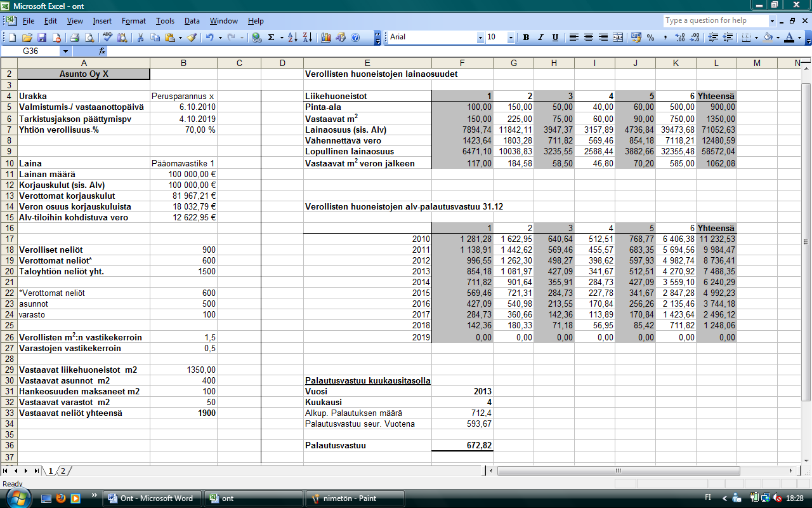This screenshot has width=812, height=508.
Task: Open the Paste options arrow
Action: click(x=180, y=37)
